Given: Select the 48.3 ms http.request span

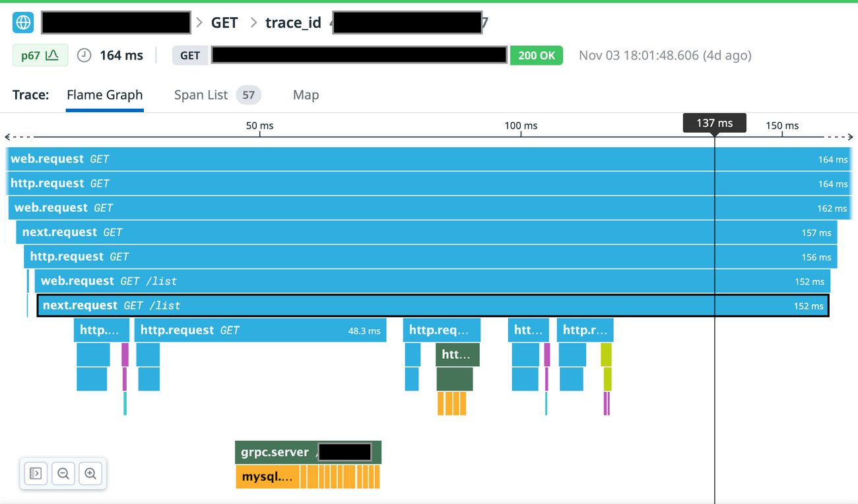Looking at the screenshot, I should [260, 331].
